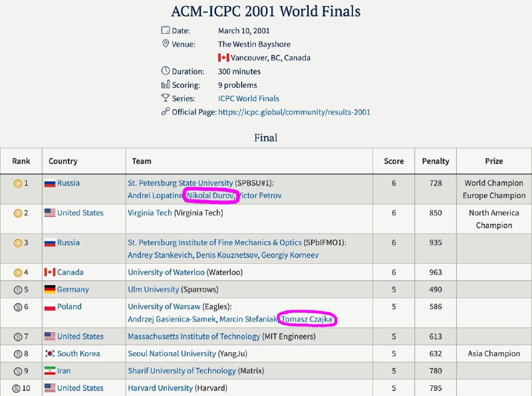Open Tomasz Czajka's profile link

(307, 319)
